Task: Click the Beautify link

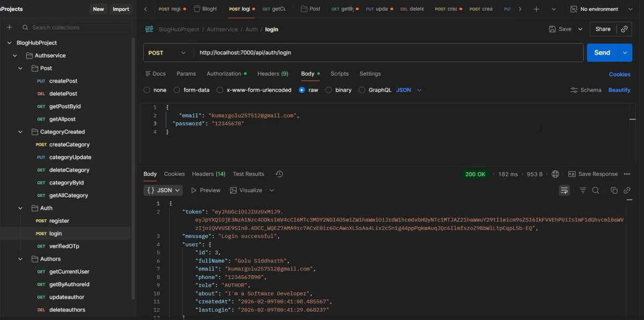Action: click(x=619, y=90)
